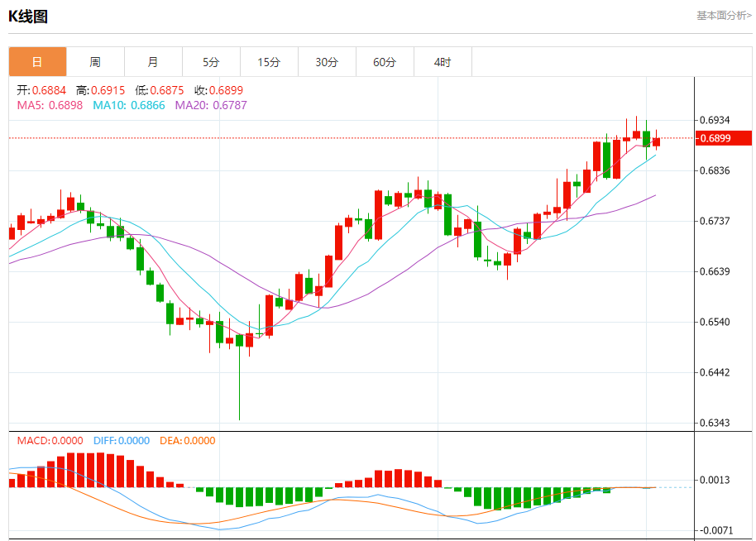Click the 0.6934 price axis label

(715, 120)
